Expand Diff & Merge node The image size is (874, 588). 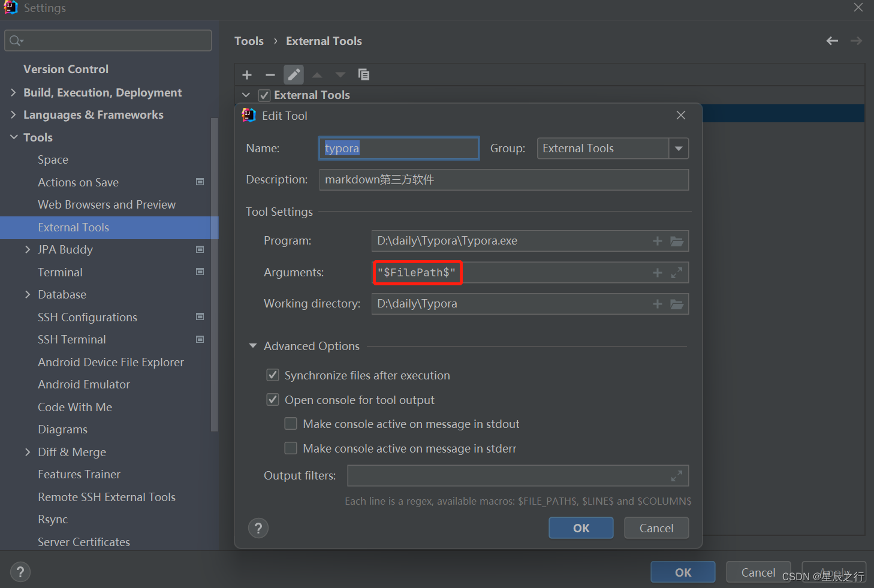28,452
